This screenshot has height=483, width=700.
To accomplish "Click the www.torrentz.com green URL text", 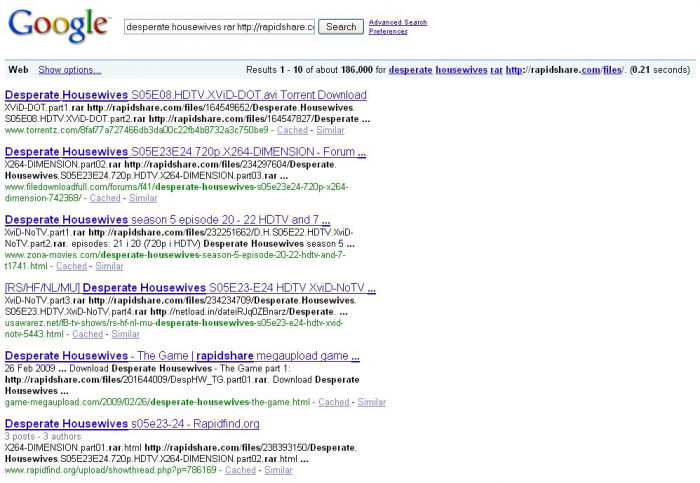I will [x=137, y=130].
